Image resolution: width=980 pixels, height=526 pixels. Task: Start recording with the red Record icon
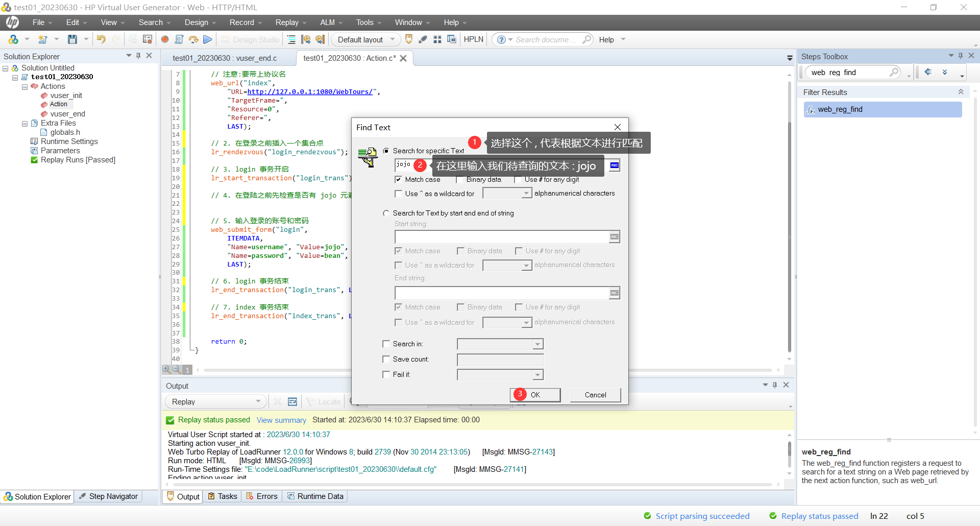[165, 39]
